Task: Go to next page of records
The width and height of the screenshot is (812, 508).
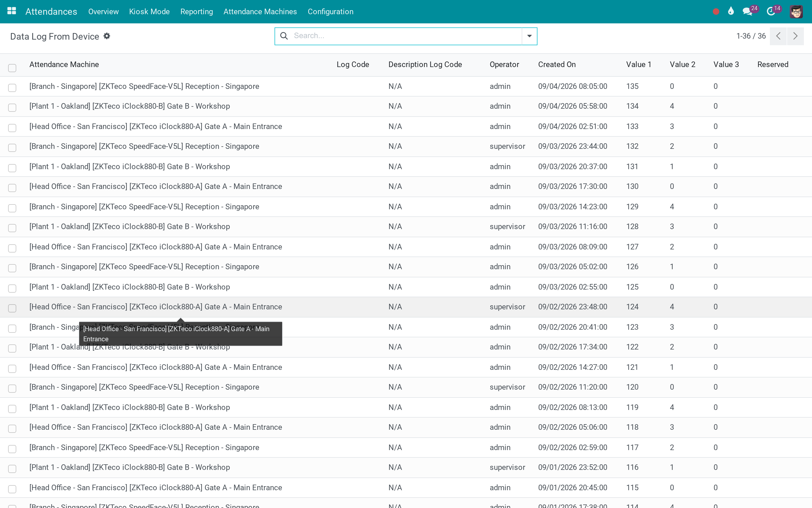Action: [795, 36]
